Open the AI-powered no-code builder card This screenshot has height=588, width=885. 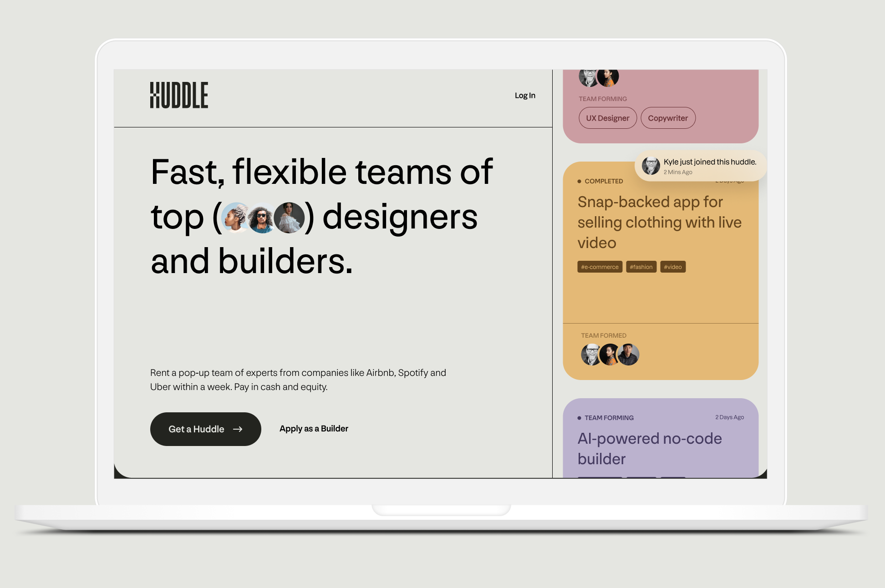coord(661,438)
